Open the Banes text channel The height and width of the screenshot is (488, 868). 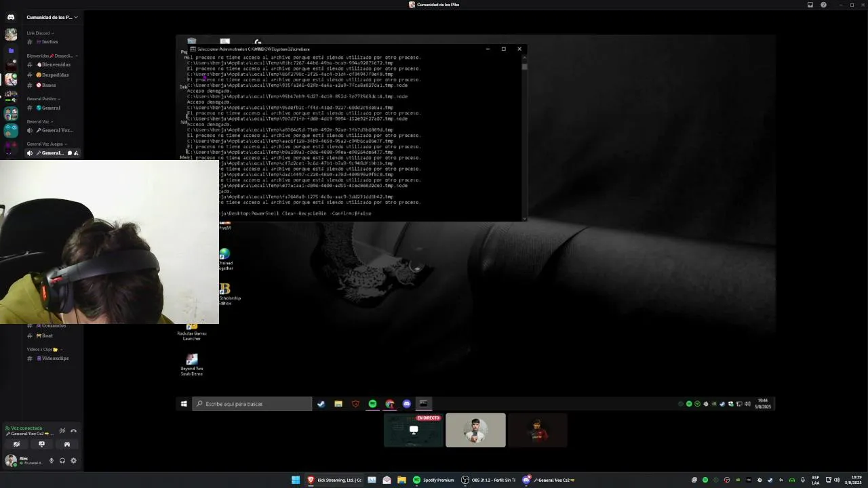click(x=53, y=85)
